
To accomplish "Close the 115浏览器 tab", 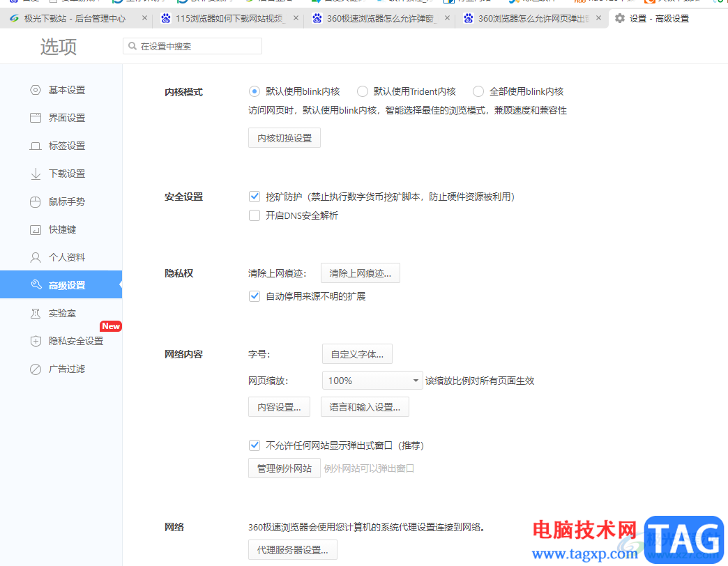I will pyautogui.click(x=296, y=18).
